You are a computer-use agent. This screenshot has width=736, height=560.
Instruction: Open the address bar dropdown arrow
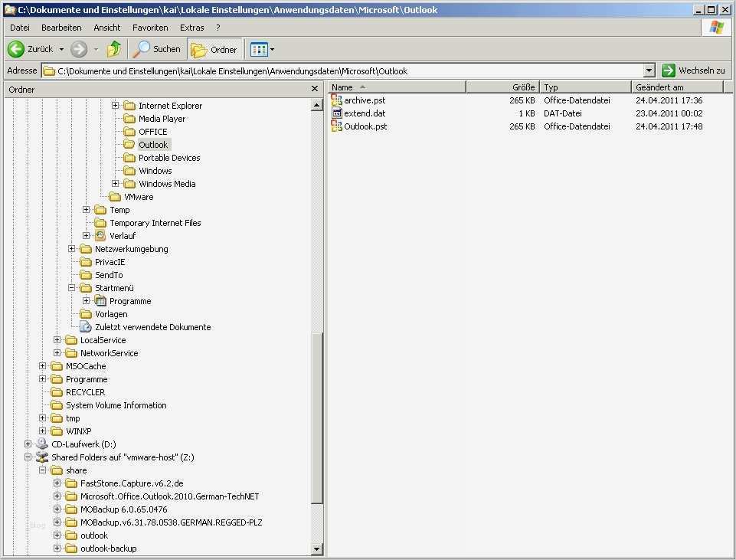coord(649,71)
